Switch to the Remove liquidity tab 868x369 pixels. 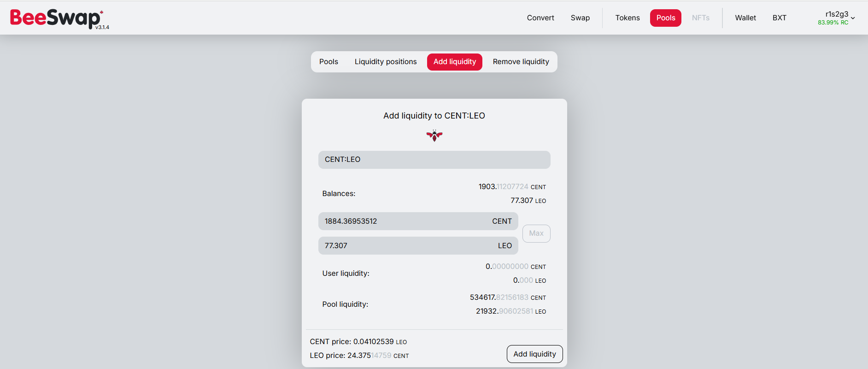pyautogui.click(x=521, y=62)
